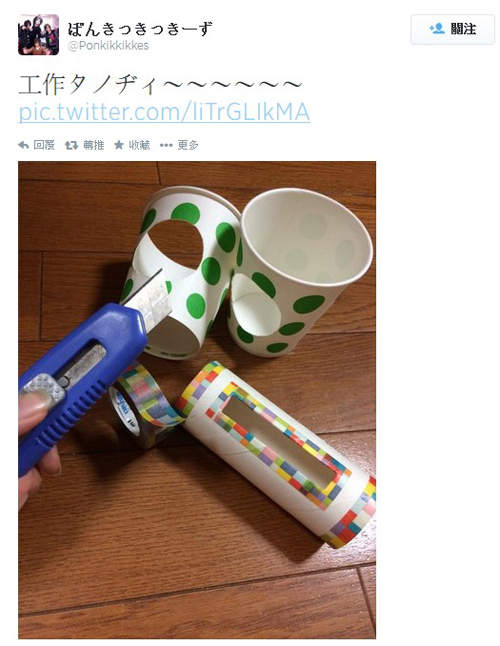Click the person-plus icon in follow button
Image resolution: width=500 pixels, height=646 pixels.
[437, 28]
